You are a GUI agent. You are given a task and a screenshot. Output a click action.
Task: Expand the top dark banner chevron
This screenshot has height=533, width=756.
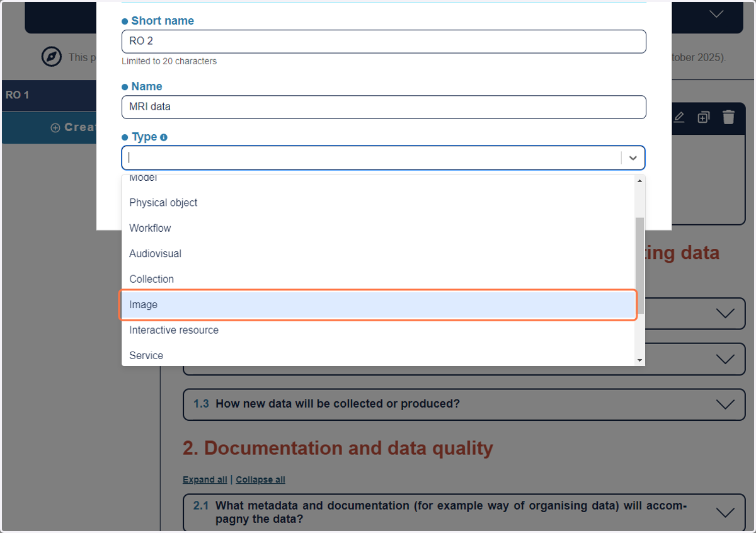716,14
